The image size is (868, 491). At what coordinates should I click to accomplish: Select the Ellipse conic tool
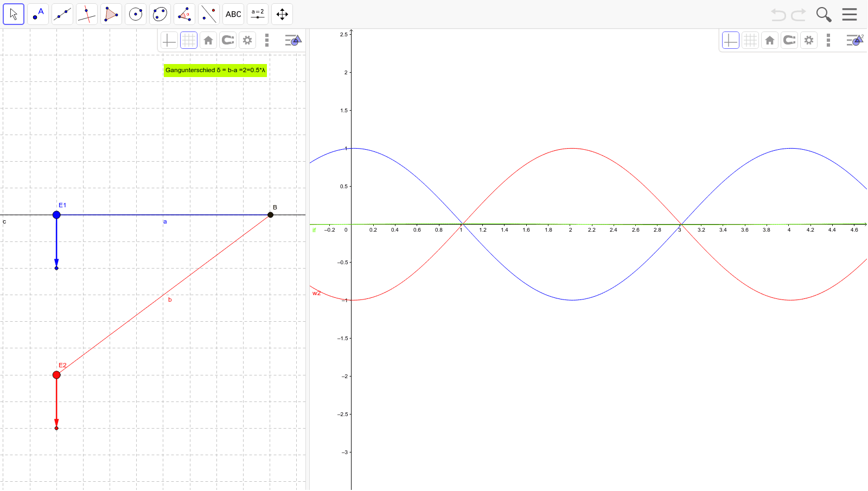[160, 14]
